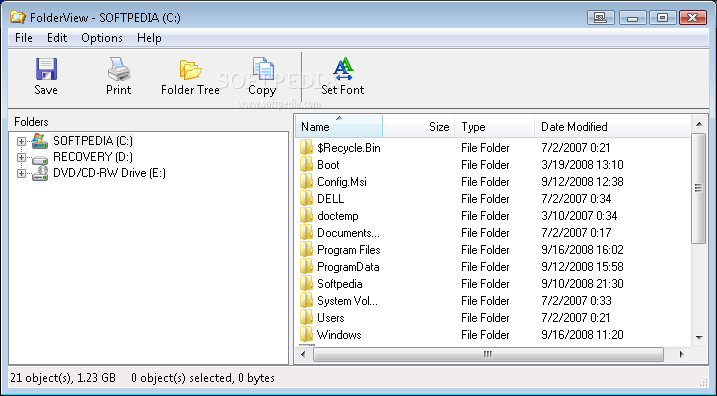Click the System Vol... folder icon

(306, 300)
